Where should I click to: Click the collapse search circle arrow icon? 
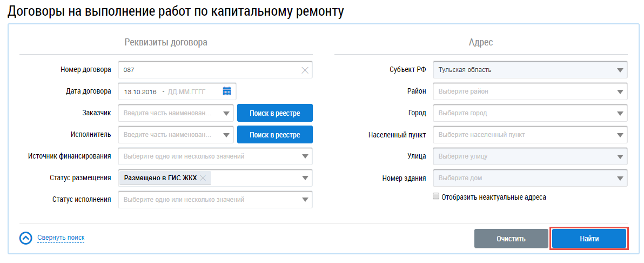[26, 238]
